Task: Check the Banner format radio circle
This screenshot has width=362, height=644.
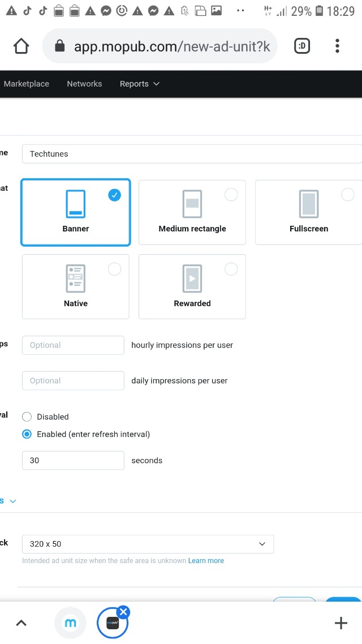Action: point(114,195)
